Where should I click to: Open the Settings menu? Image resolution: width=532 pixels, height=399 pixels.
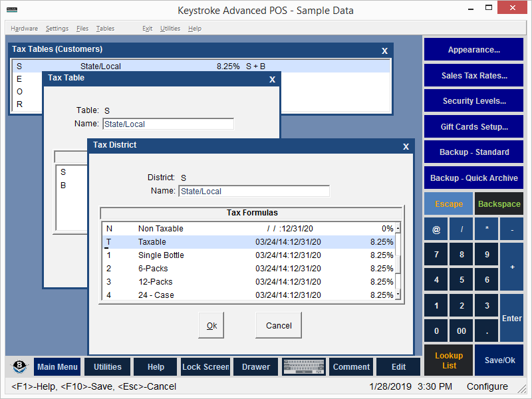click(x=57, y=29)
